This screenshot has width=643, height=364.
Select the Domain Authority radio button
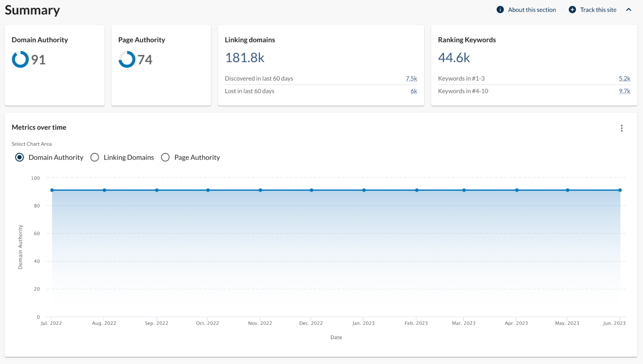(x=19, y=157)
